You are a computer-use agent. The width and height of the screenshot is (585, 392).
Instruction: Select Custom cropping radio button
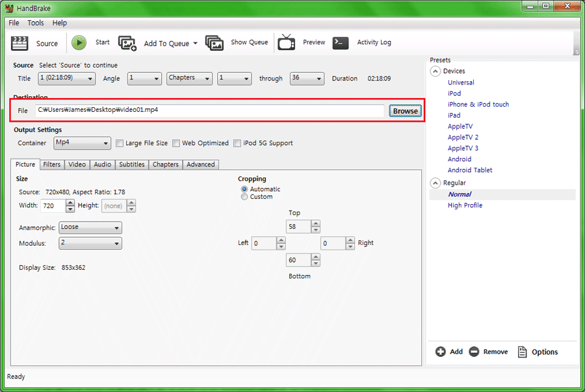click(244, 196)
